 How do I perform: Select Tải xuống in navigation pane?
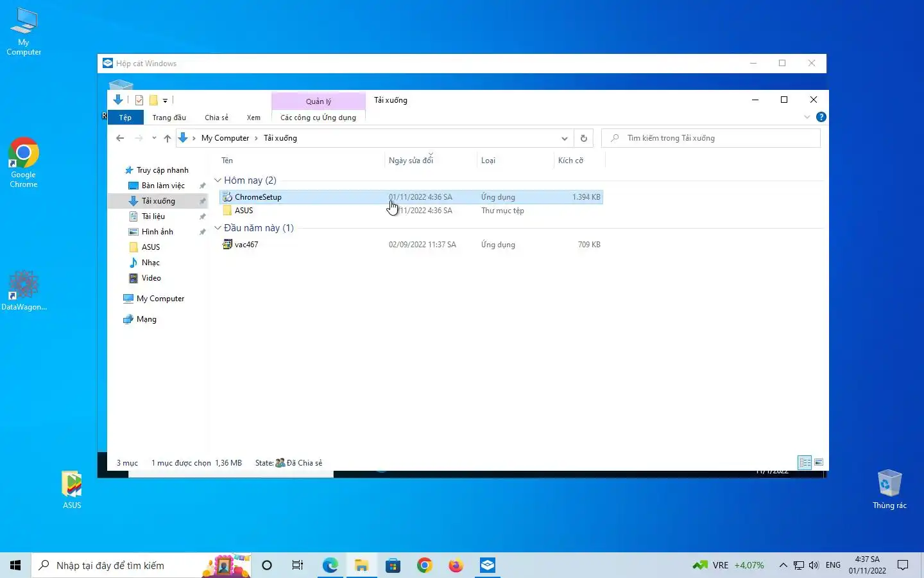158,201
